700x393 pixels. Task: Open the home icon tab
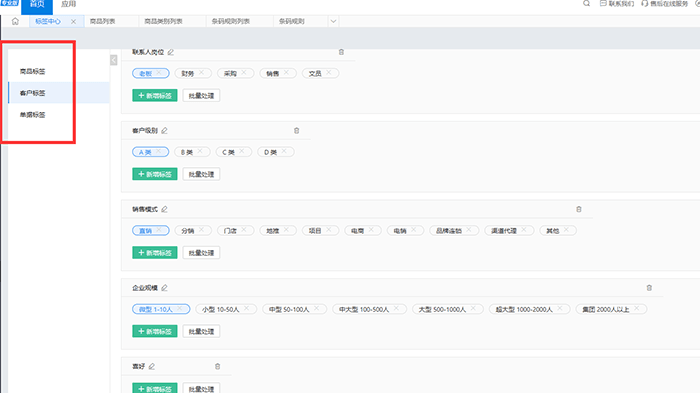[x=15, y=21]
